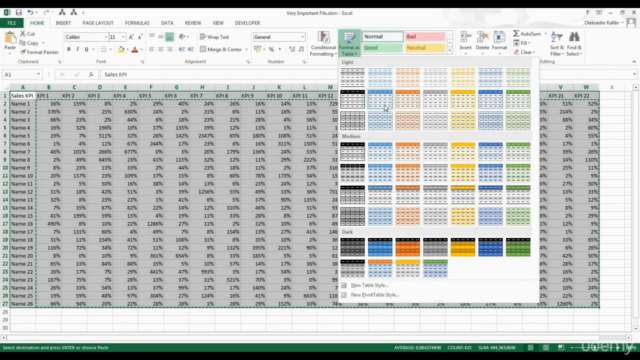
Task: Click the Decrease Indent icon
Action: click(x=182, y=49)
